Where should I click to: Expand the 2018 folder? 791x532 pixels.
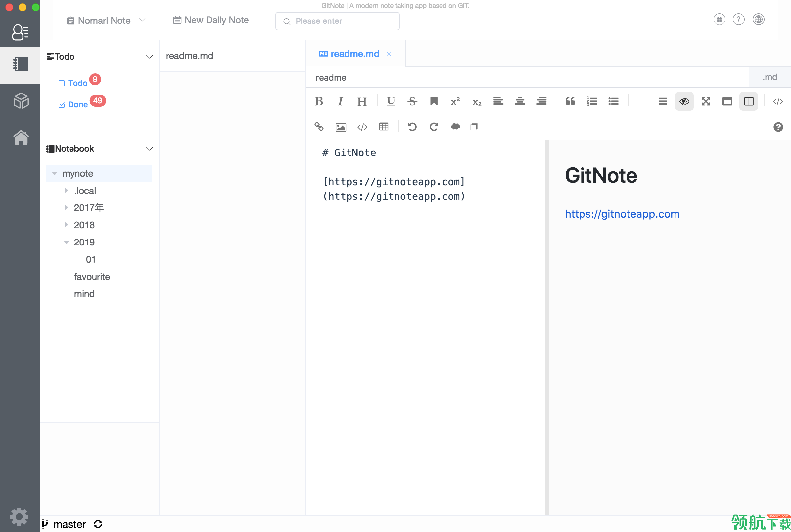point(67,225)
